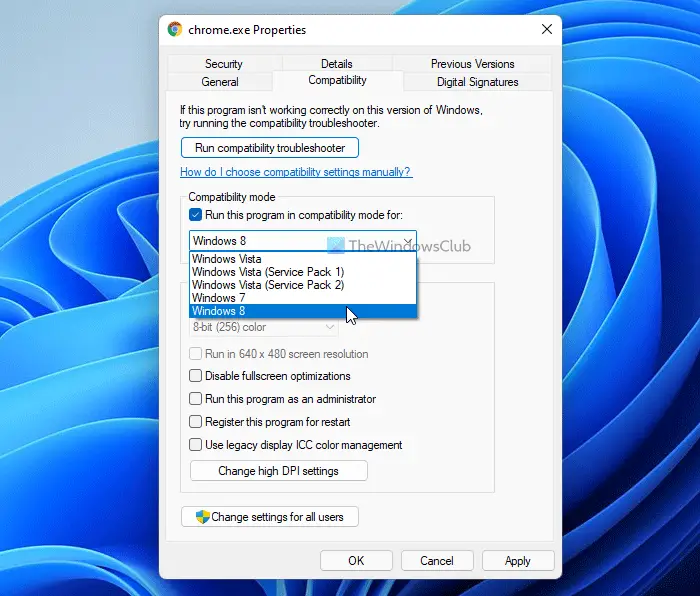
Task: Switch to the General tab
Action: coord(220,82)
